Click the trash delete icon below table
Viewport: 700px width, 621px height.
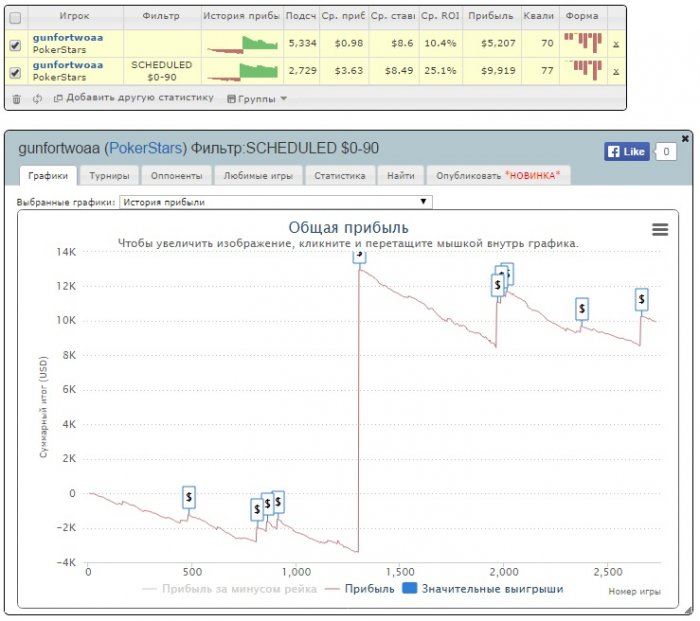tap(17, 99)
